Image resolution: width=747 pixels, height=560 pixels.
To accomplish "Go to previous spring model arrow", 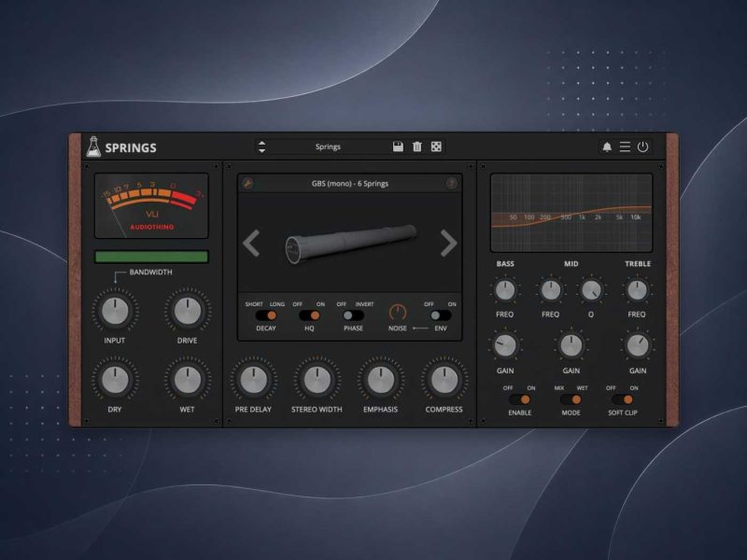I will tap(251, 244).
